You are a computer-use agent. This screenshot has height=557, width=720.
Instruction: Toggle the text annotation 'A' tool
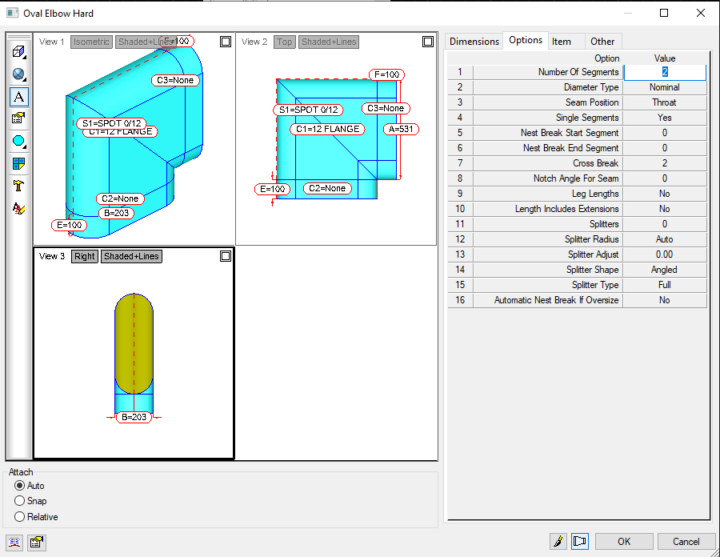(19, 97)
